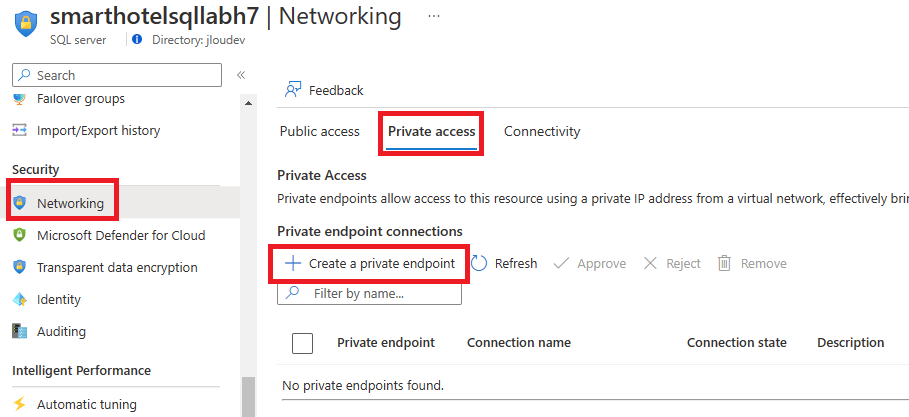The image size is (909, 417).
Task: Click the Failover groups trophy icon
Action: point(20,99)
